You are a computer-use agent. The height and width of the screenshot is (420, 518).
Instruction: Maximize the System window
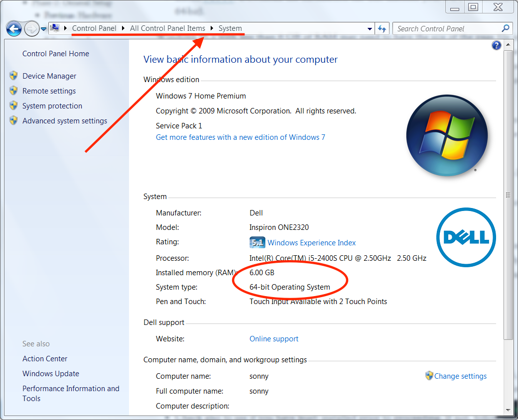473,7
